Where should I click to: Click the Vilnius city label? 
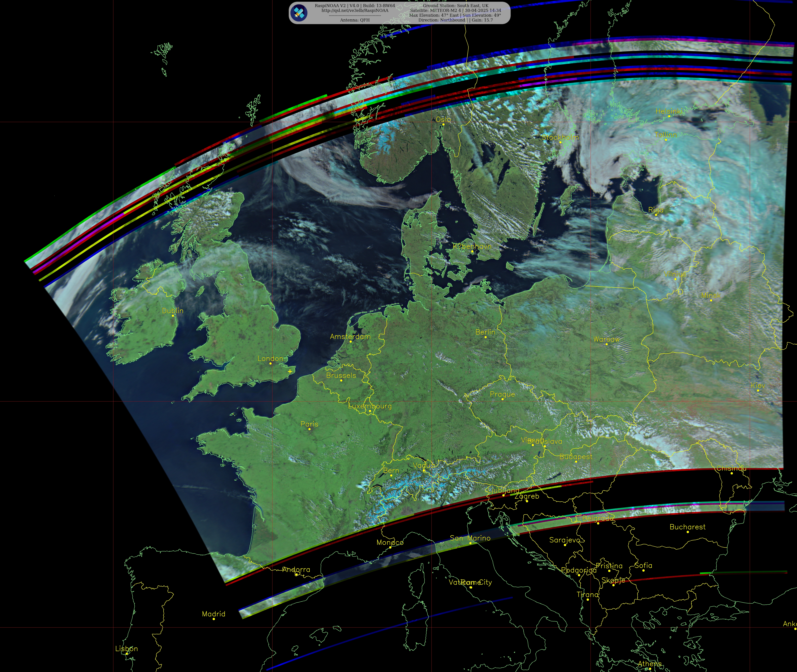click(x=675, y=274)
